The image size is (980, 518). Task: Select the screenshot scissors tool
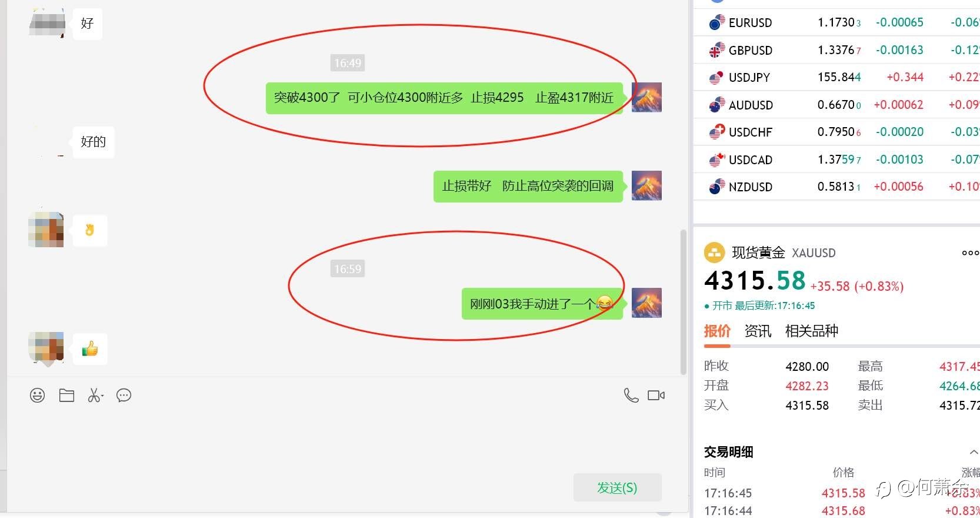click(x=94, y=396)
